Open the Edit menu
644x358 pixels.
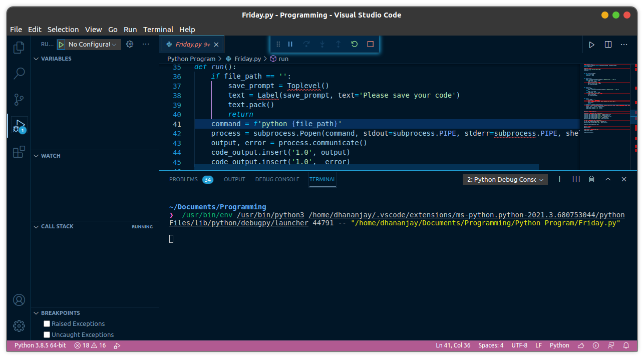35,30
